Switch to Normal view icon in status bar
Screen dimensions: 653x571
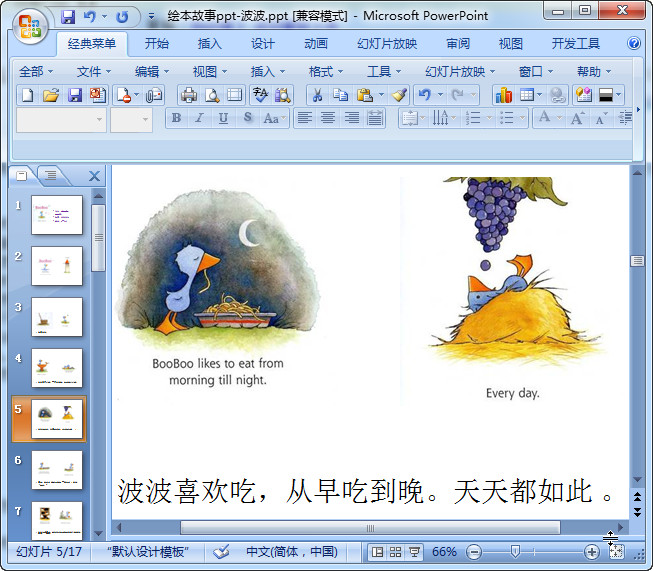[x=377, y=552]
